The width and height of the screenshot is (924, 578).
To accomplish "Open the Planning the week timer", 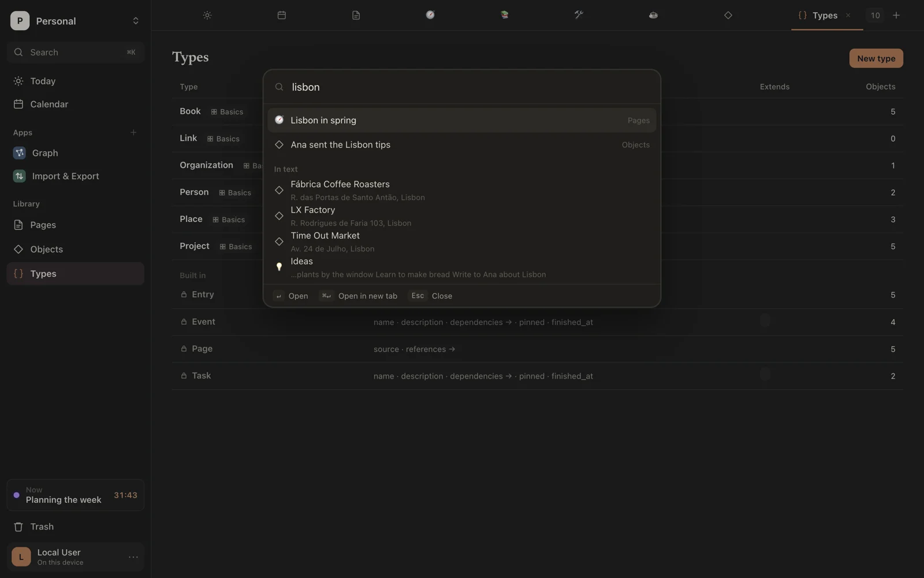I will pyautogui.click(x=76, y=495).
